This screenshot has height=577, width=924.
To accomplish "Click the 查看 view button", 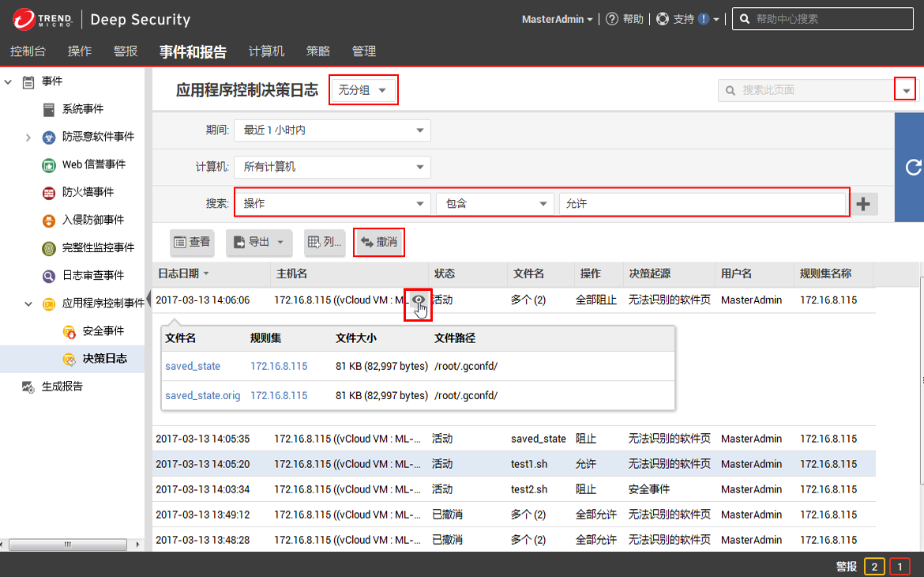I will 193,242.
